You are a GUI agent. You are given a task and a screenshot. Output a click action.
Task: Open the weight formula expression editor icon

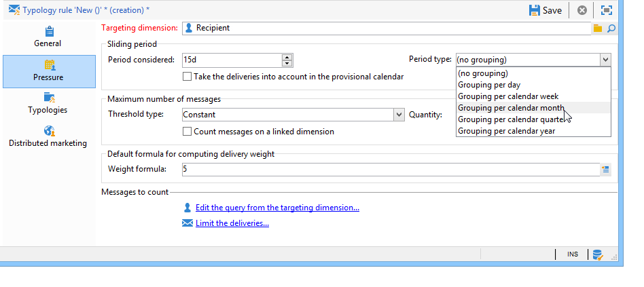click(606, 170)
